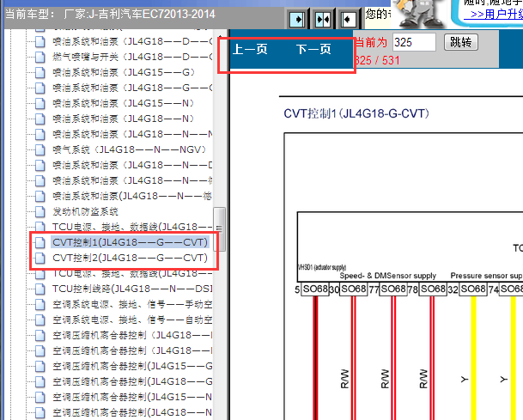This screenshot has width=523, height=420.
Task: Click Pressure sensor supply label in diagram
Action: coord(486,276)
